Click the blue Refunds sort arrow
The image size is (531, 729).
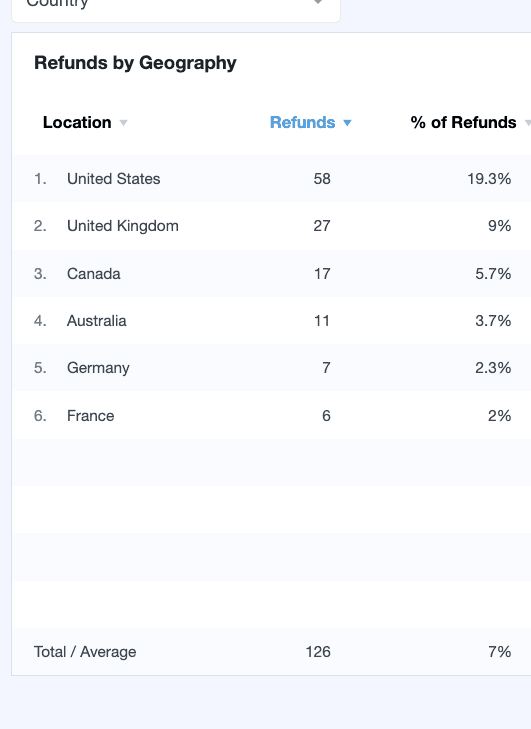[x=347, y=123]
